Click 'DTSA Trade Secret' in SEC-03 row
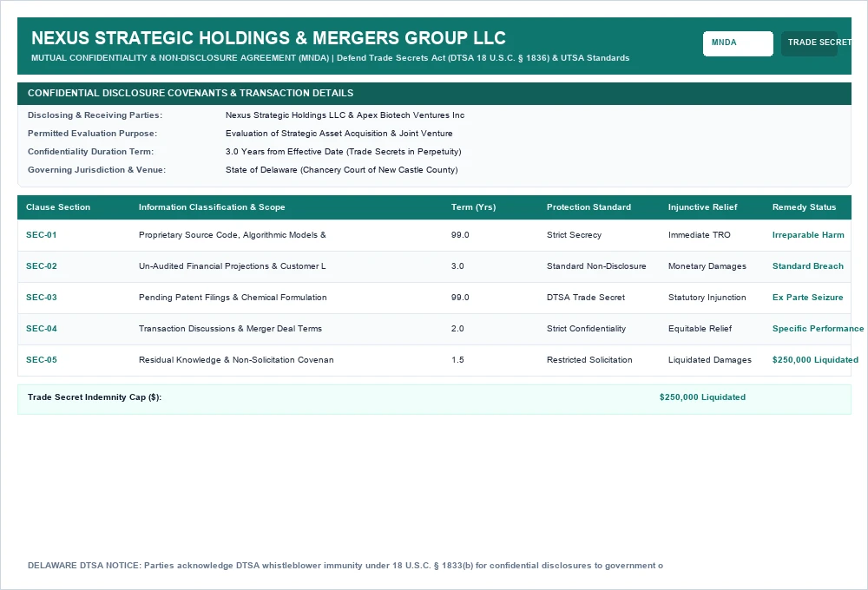The image size is (868, 590). point(586,298)
